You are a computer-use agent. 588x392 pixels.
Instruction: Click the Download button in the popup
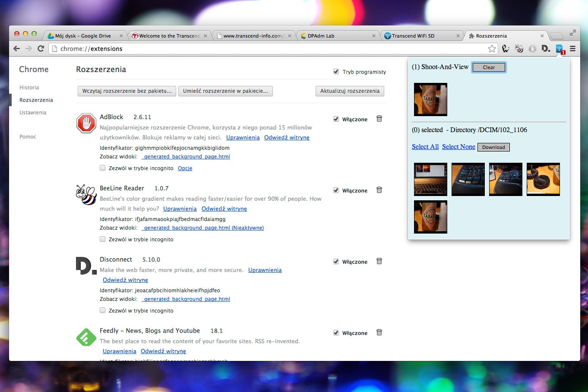(x=493, y=147)
